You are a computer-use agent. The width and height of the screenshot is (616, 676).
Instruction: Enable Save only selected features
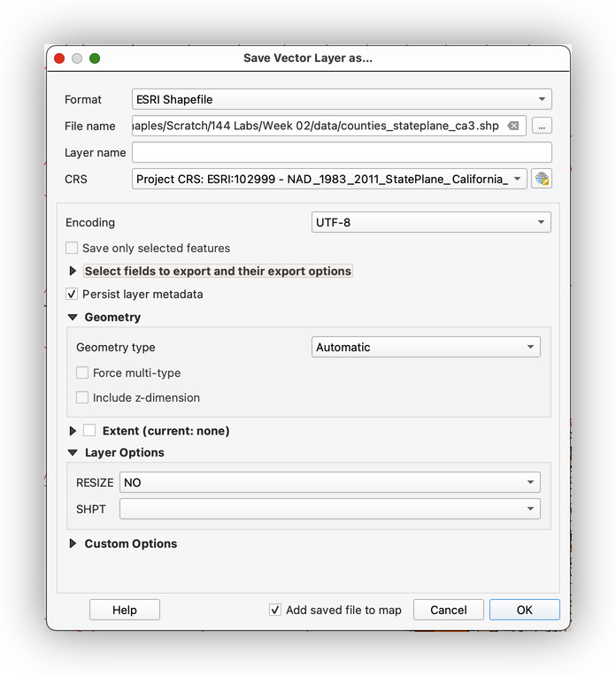[73, 249]
